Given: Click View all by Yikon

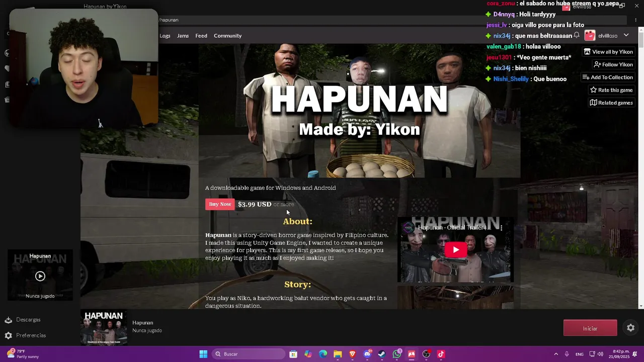Looking at the screenshot, I should (608, 52).
